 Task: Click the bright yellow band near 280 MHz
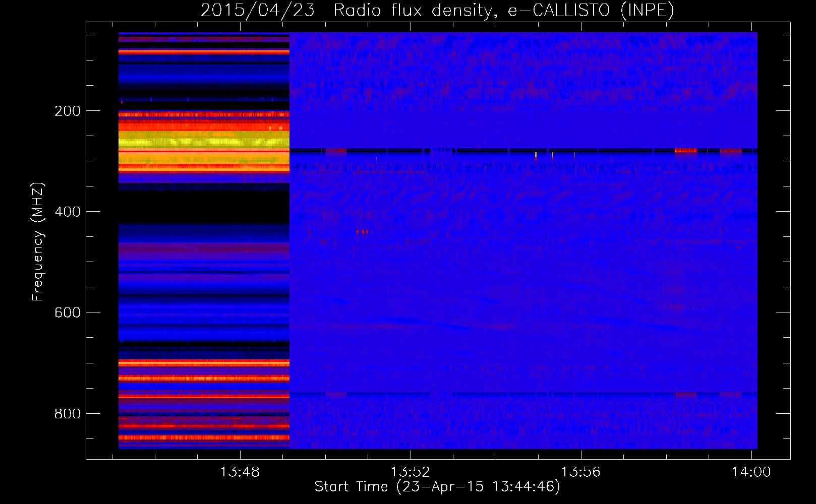click(x=204, y=142)
